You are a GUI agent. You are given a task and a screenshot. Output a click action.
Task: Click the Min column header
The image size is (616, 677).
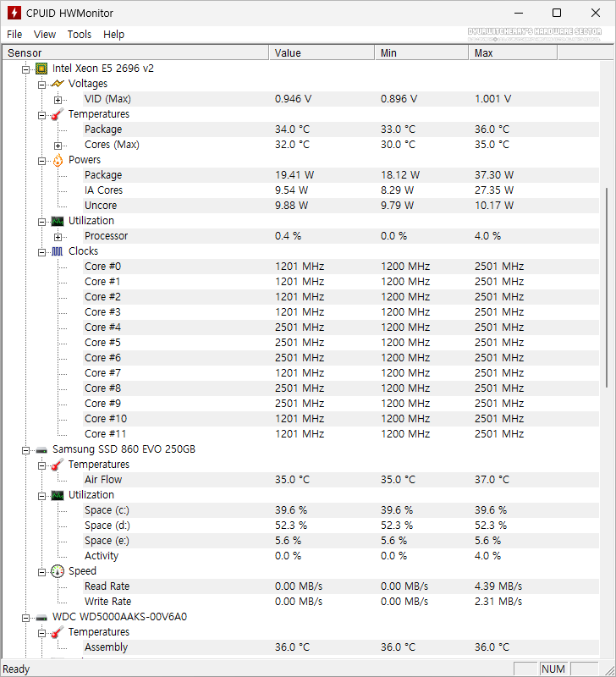pyautogui.click(x=421, y=52)
